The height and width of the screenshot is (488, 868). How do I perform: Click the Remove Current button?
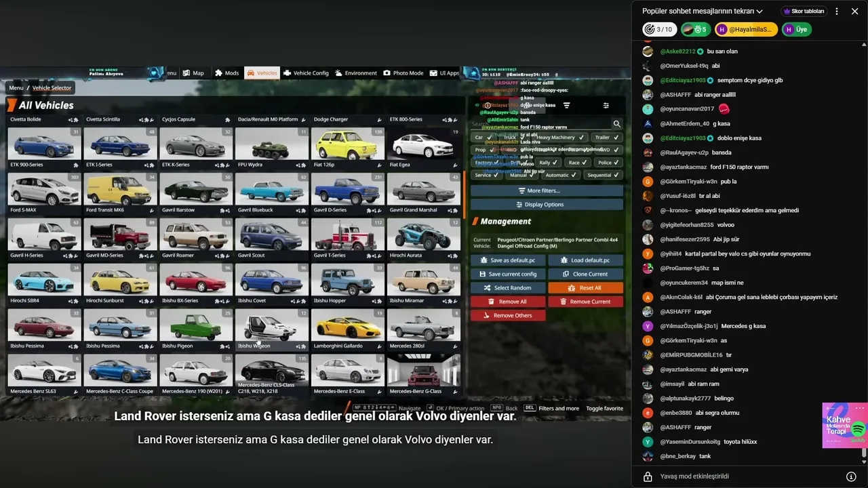point(585,302)
